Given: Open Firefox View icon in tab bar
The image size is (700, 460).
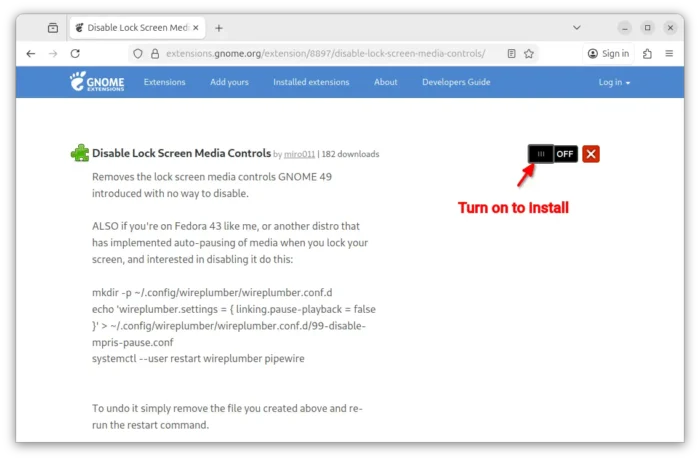Looking at the screenshot, I should coord(52,28).
